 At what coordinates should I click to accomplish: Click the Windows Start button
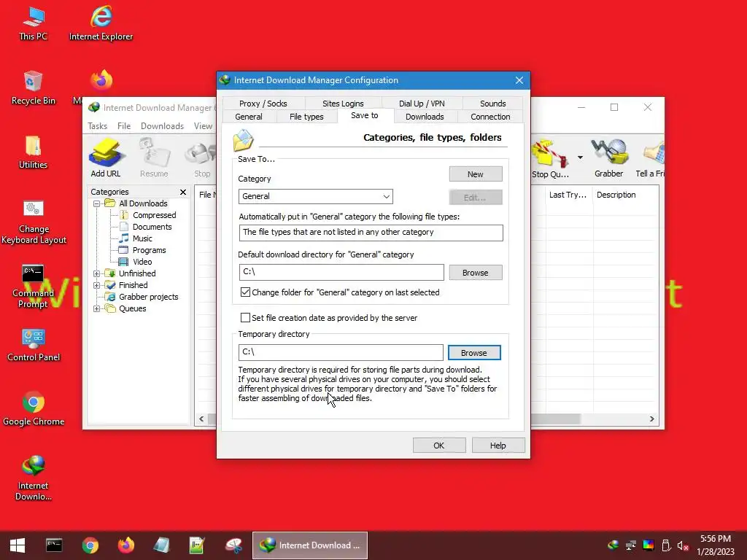18,545
